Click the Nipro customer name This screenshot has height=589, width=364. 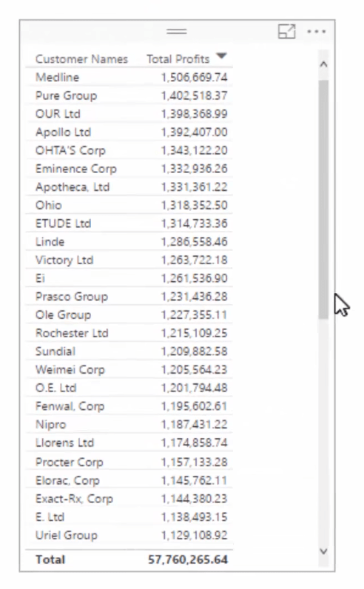click(51, 425)
